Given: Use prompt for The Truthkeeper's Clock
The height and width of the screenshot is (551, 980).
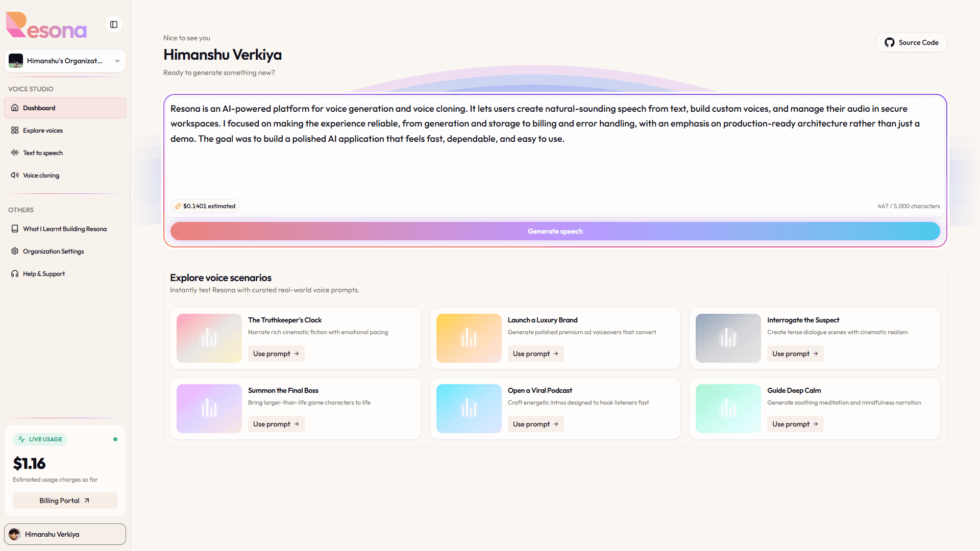Looking at the screenshot, I should [276, 354].
